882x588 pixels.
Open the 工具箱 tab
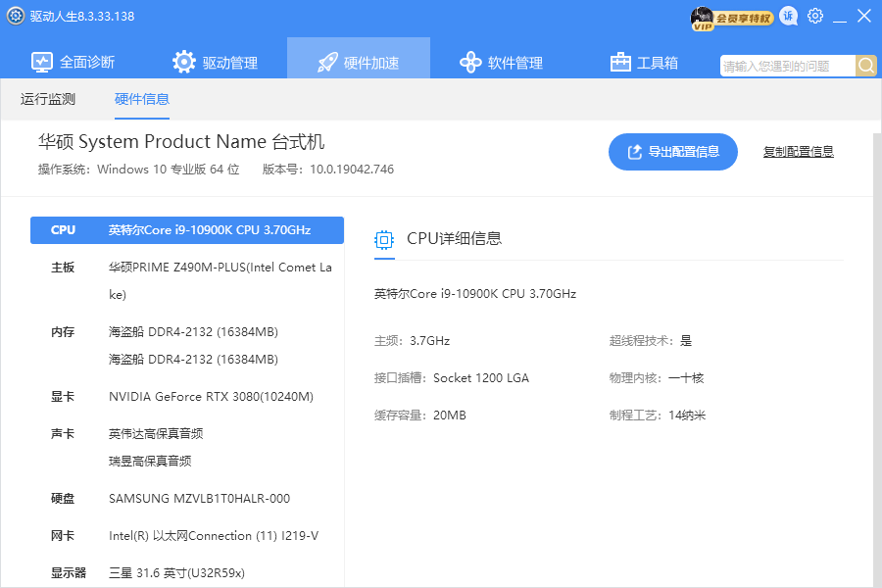(x=644, y=62)
